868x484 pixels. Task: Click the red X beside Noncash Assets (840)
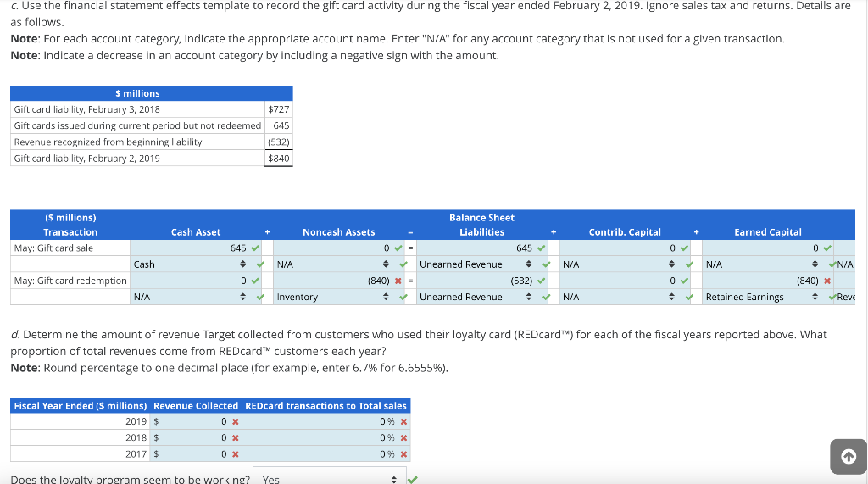point(398,281)
